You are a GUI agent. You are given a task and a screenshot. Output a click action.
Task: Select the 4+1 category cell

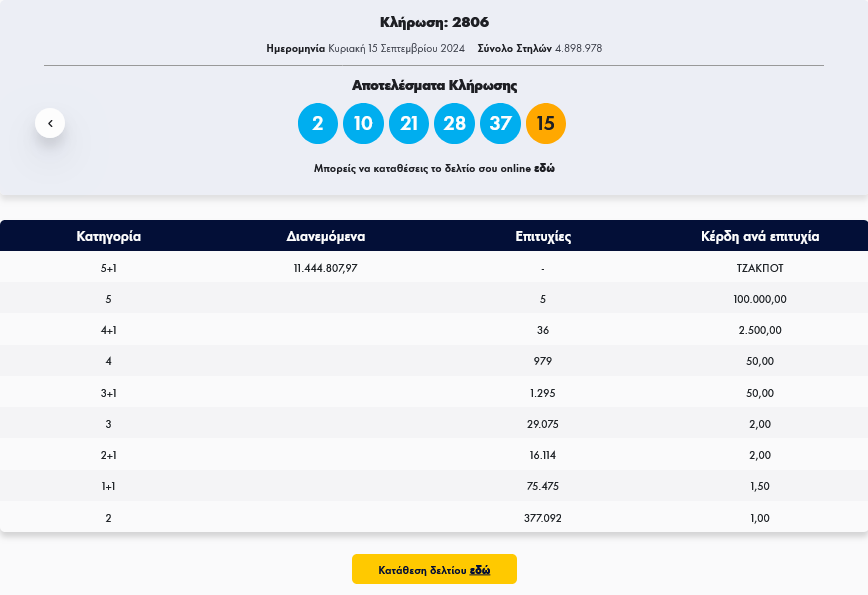click(109, 330)
